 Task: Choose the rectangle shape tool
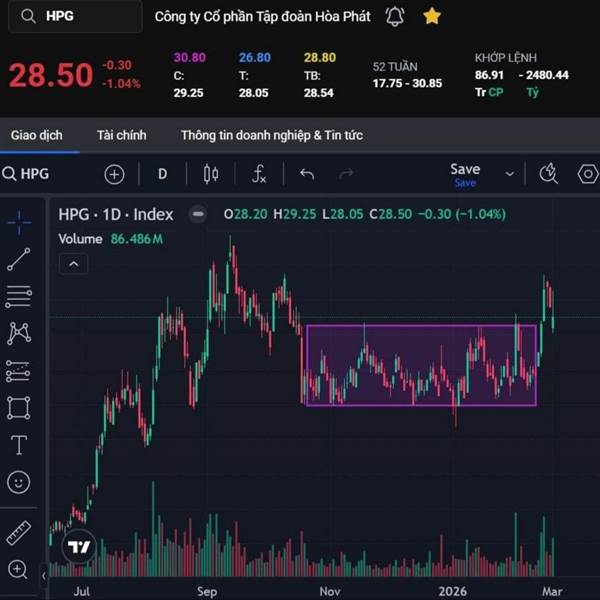[18, 408]
